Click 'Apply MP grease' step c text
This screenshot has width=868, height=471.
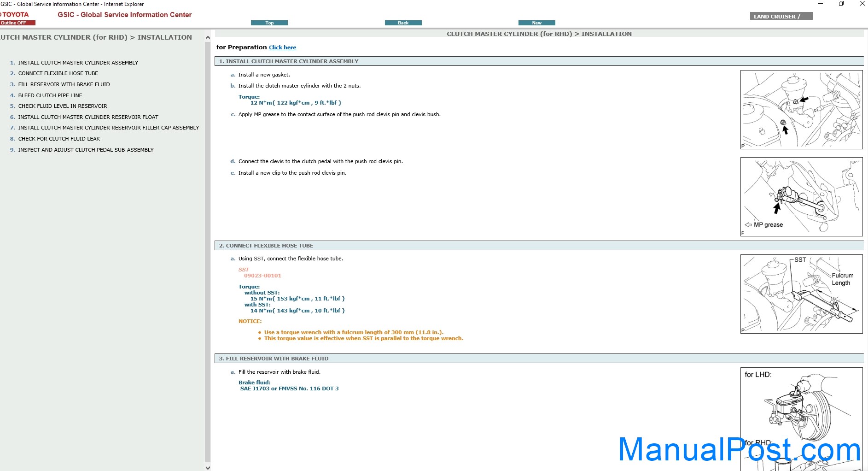[339, 114]
